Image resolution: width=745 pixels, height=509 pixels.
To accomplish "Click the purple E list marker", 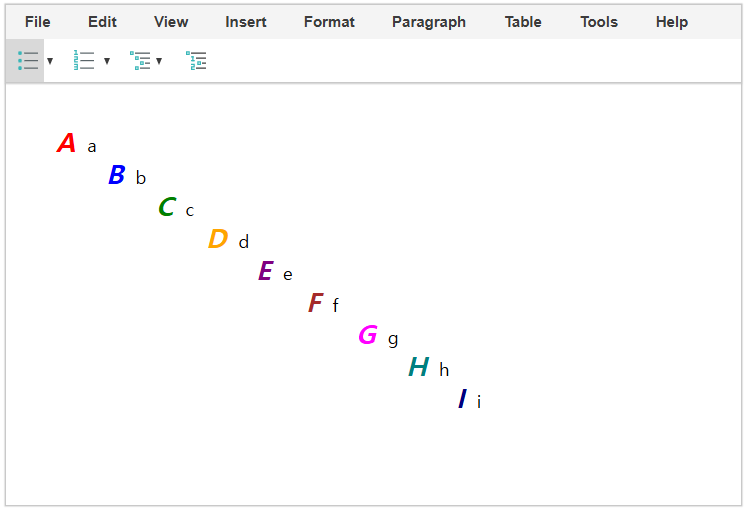I will [266, 270].
